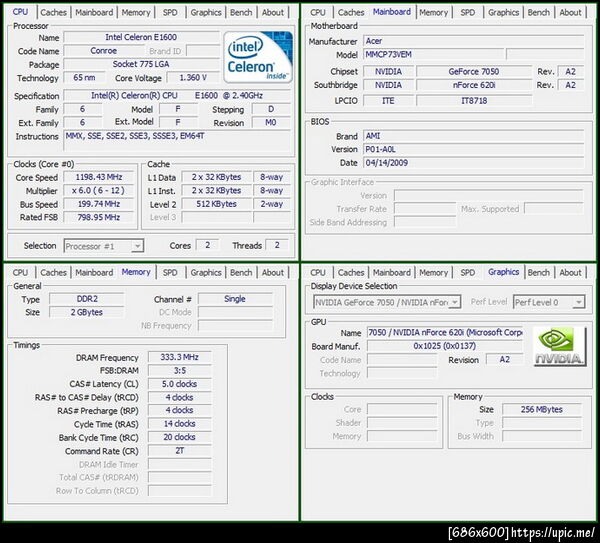
Task: Click the bus speed value '199.74 MHz'
Action: tap(99, 204)
